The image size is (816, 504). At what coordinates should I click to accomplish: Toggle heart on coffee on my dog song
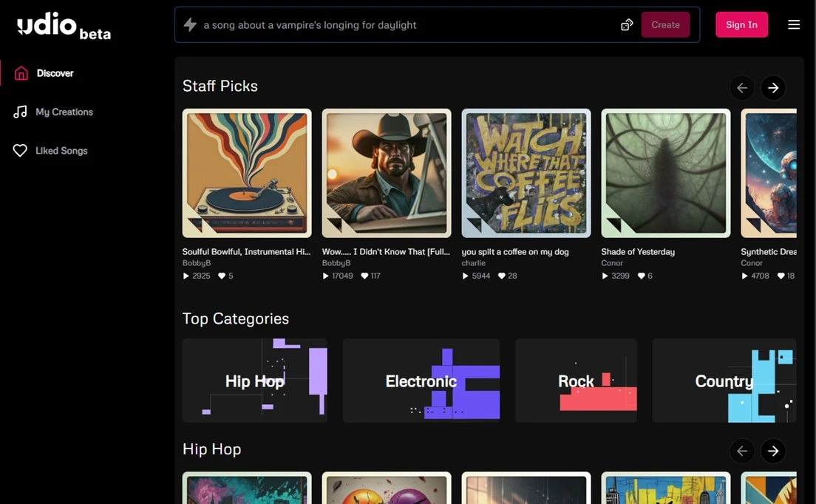point(501,276)
